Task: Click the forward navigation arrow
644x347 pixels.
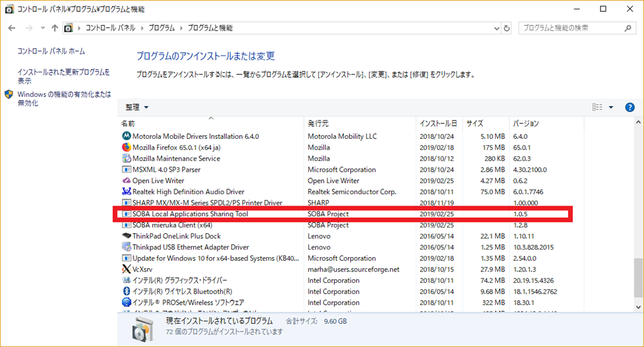Action: pos(29,28)
